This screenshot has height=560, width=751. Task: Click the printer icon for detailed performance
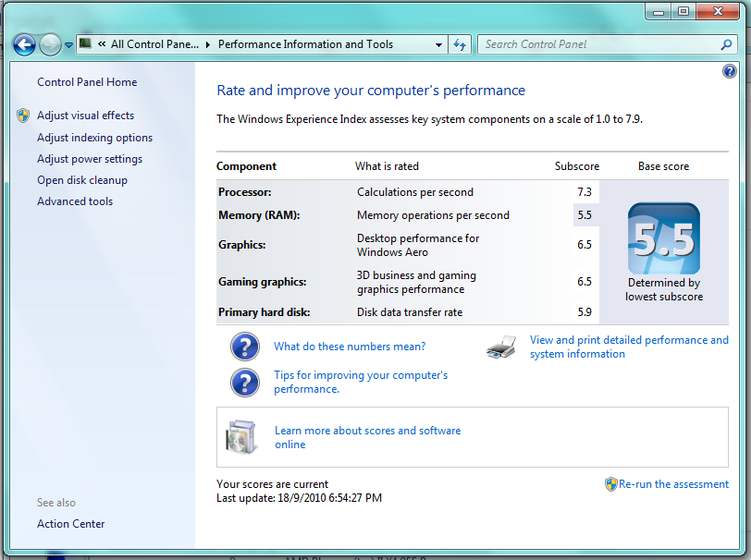pyautogui.click(x=501, y=347)
